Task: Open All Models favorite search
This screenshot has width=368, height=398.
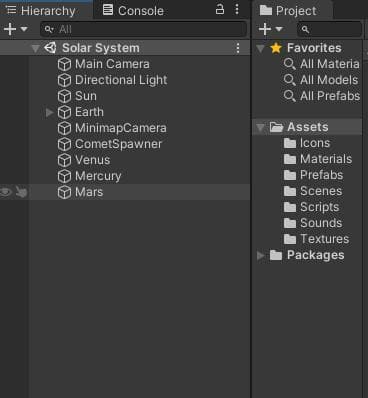Action: coord(329,80)
